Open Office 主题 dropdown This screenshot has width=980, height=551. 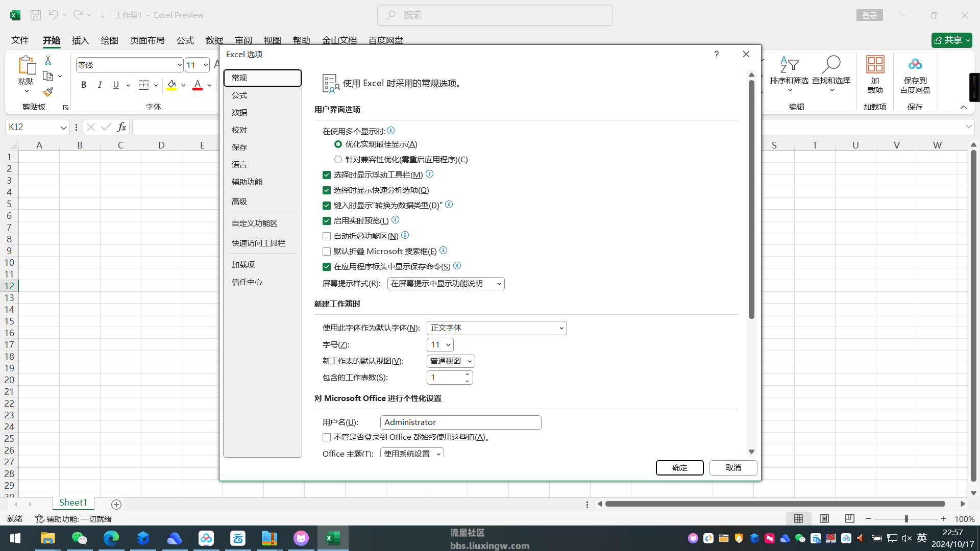[x=412, y=453]
